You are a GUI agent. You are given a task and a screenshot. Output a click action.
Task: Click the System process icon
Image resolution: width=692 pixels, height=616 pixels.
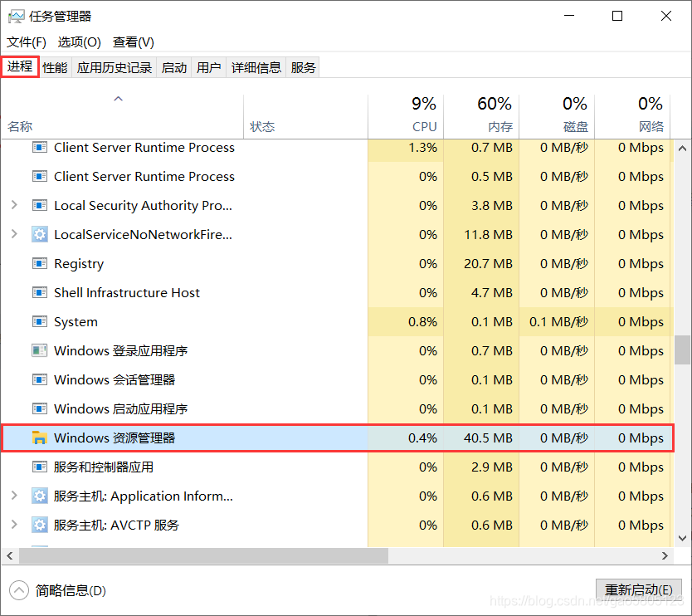(x=39, y=321)
